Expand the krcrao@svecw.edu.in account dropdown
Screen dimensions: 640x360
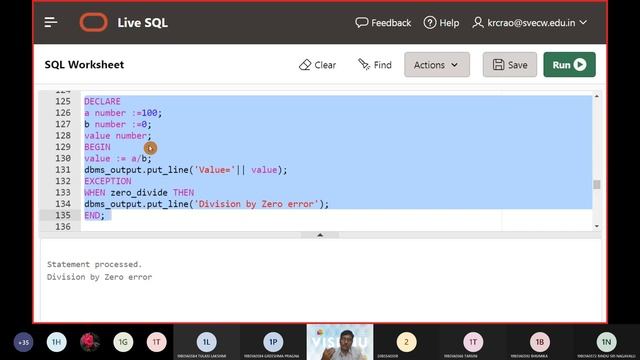click(x=530, y=22)
